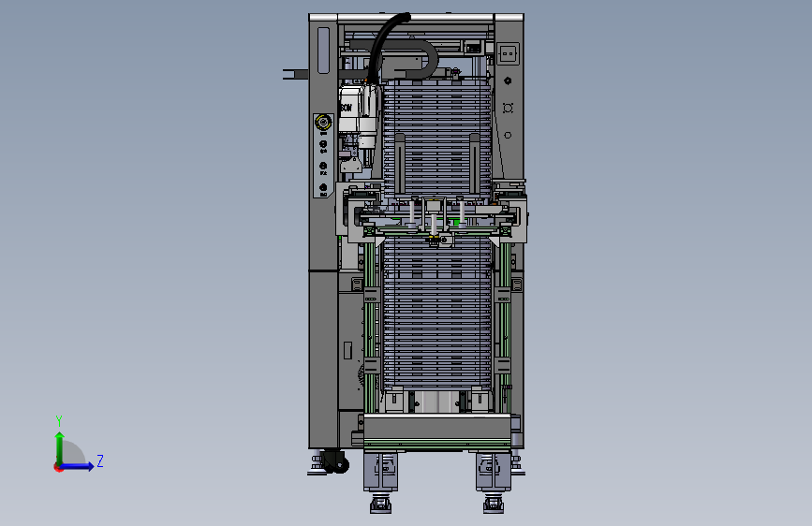Click the red X axis origin dot of the triad

coord(57,467)
